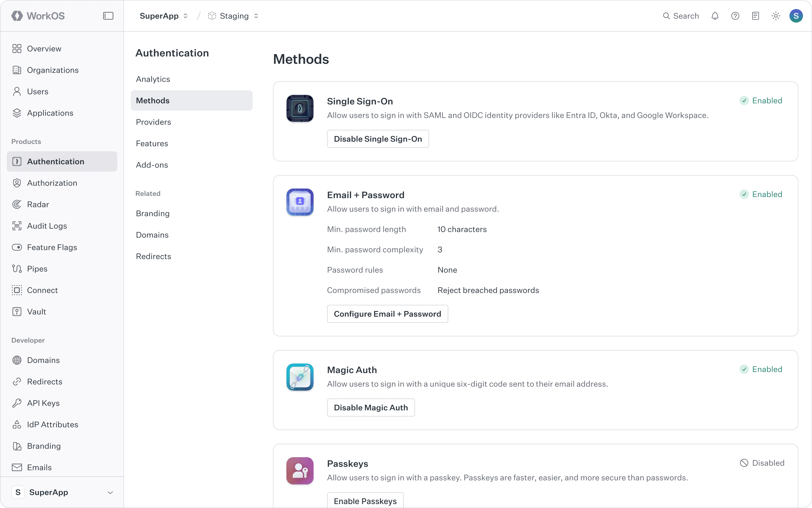The width and height of the screenshot is (812, 508).
Task: Click the WorkOS logo icon
Action: coord(17,16)
